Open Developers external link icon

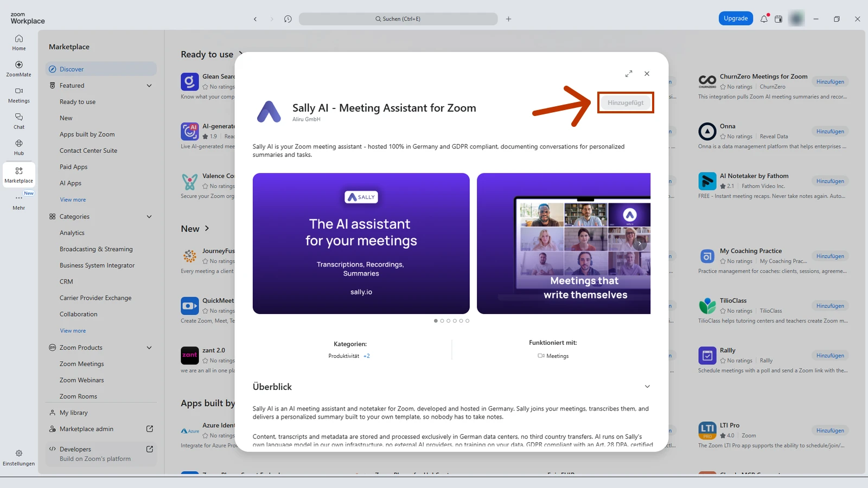[x=150, y=449]
